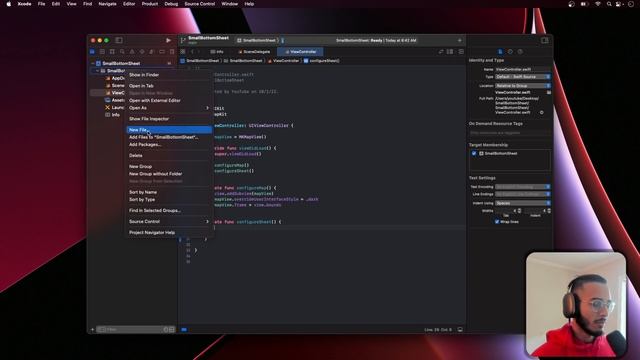Choose file location folder icon in inspector

click(549, 93)
